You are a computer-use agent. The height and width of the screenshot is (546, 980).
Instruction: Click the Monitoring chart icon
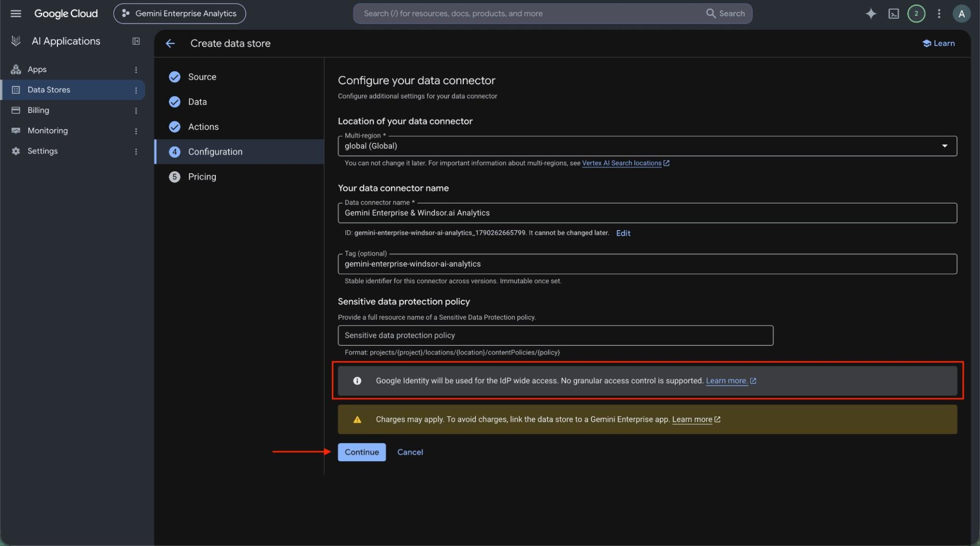pyautogui.click(x=16, y=131)
